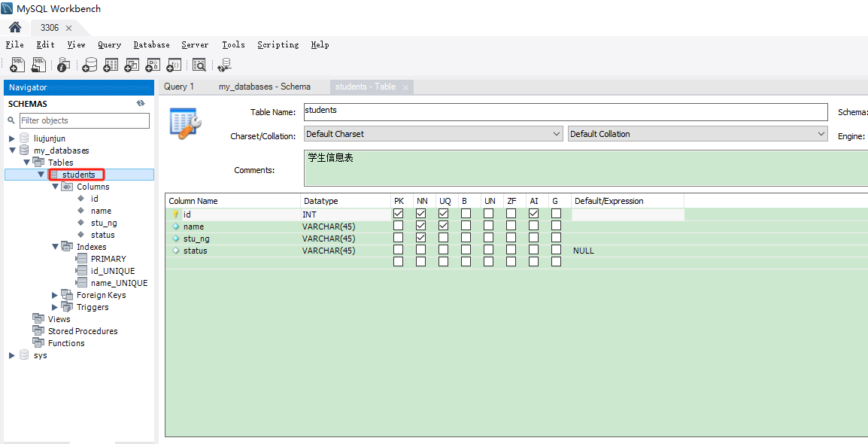Select Stored Procedures in navigator
The width and height of the screenshot is (868, 444).
click(x=83, y=331)
